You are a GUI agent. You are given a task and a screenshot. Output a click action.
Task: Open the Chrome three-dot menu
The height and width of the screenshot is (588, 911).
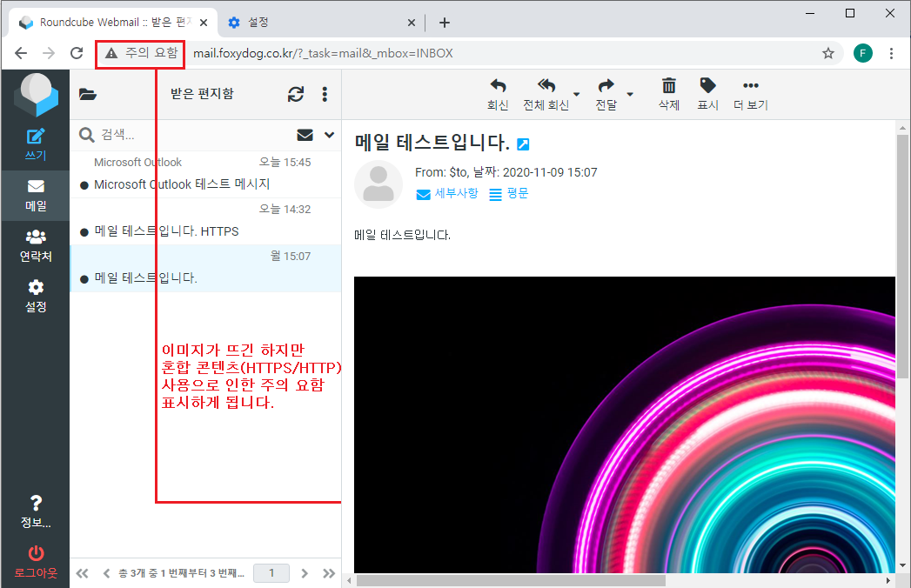(x=891, y=53)
